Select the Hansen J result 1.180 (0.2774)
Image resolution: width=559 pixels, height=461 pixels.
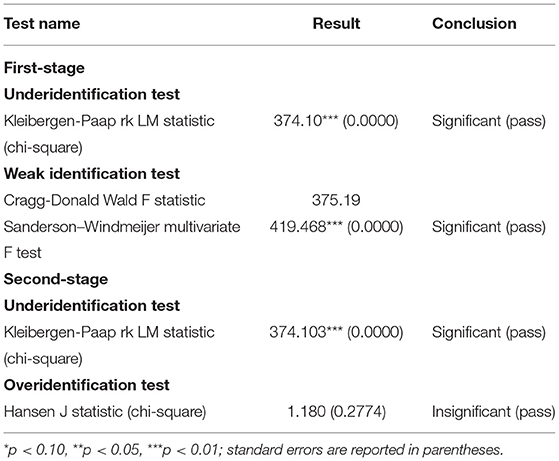pyautogui.click(x=337, y=412)
